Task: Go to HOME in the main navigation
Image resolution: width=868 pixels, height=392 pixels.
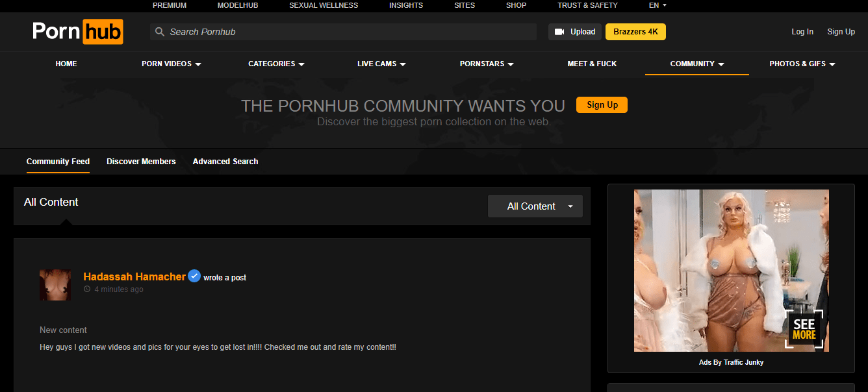Action: tap(66, 64)
